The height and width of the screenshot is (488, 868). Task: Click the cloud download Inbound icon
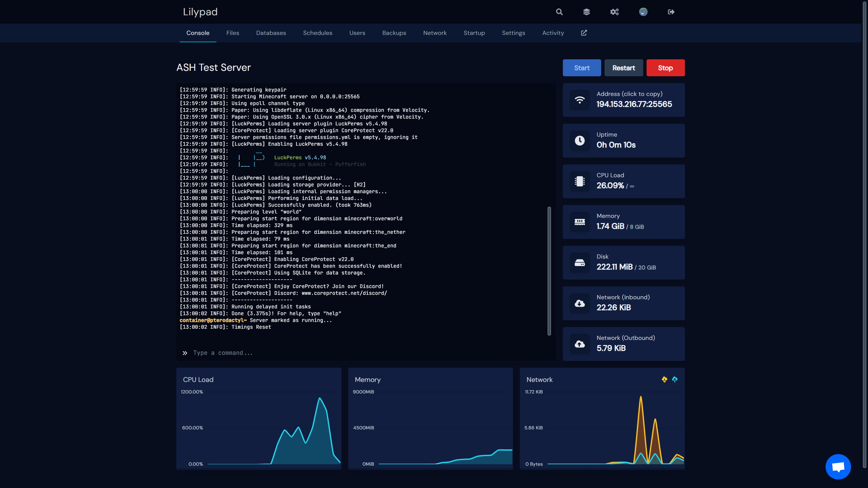coord(580,303)
